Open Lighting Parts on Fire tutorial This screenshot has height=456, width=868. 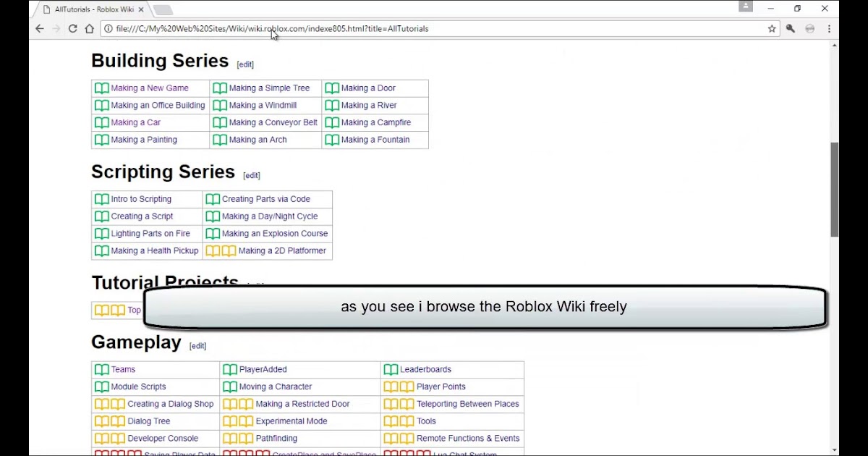[150, 234]
